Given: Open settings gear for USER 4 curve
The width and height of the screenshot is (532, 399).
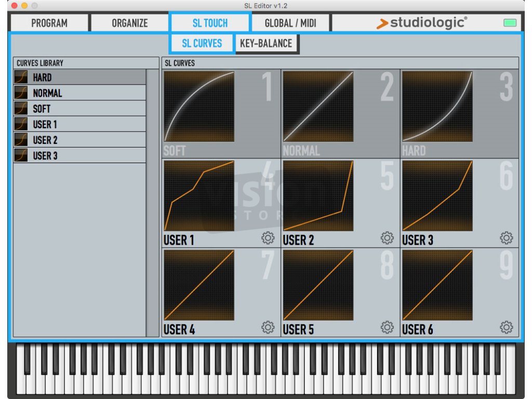Looking at the screenshot, I should click(x=268, y=327).
